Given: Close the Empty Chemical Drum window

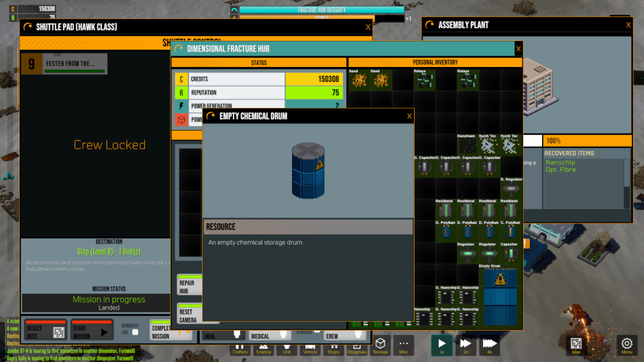Looking at the screenshot, I should (409, 116).
